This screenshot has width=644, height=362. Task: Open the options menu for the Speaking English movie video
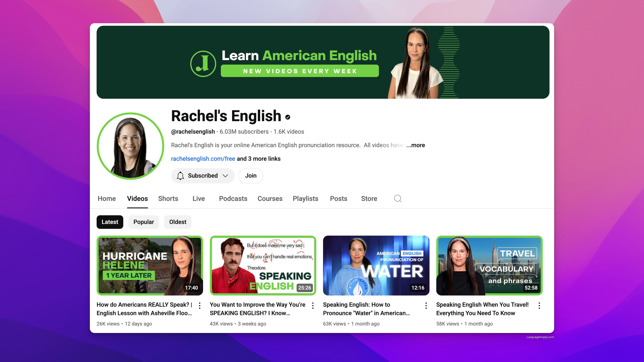[x=313, y=305]
